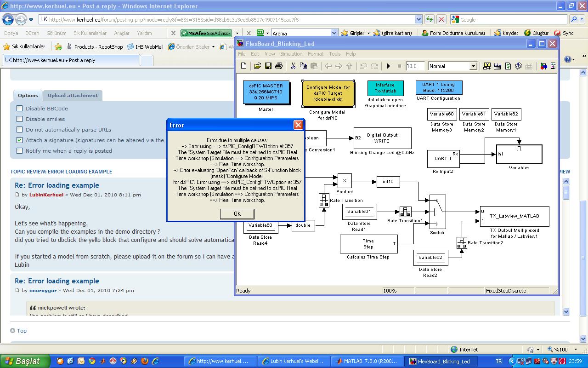Click the Google search magnifier icon
Image resolution: width=588 pixels, height=368 pixels.
point(574,19)
